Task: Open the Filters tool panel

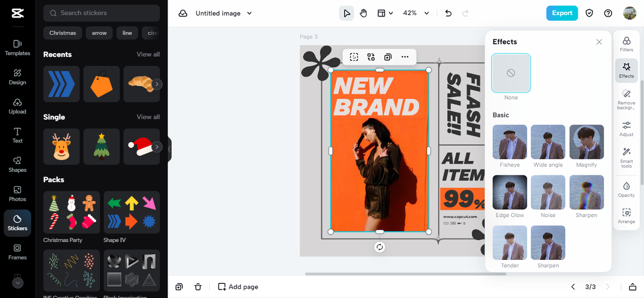Action: click(626, 44)
